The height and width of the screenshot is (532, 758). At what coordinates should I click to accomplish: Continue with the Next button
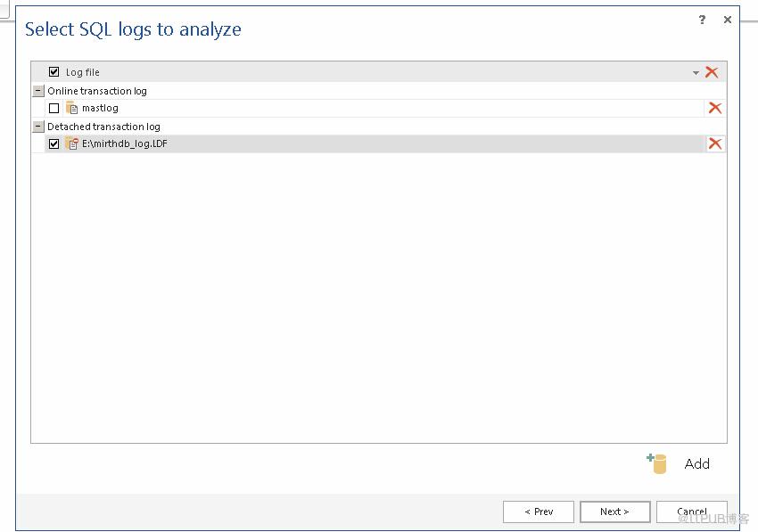615,512
